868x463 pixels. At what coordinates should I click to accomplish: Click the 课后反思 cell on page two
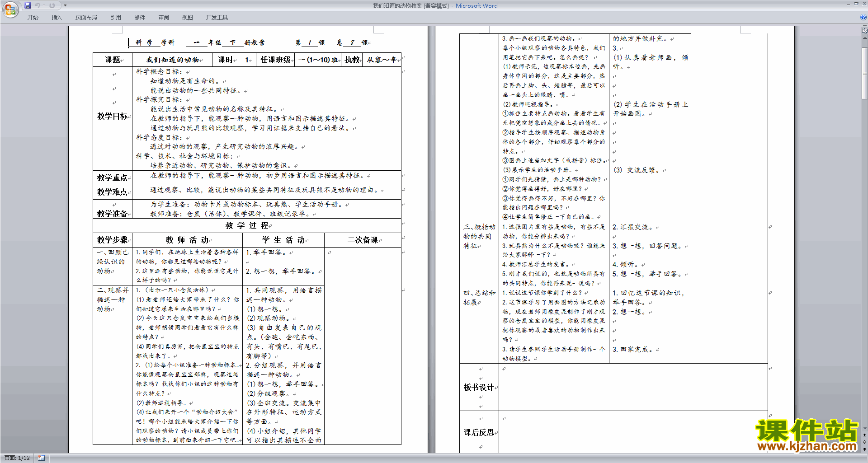point(479,432)
